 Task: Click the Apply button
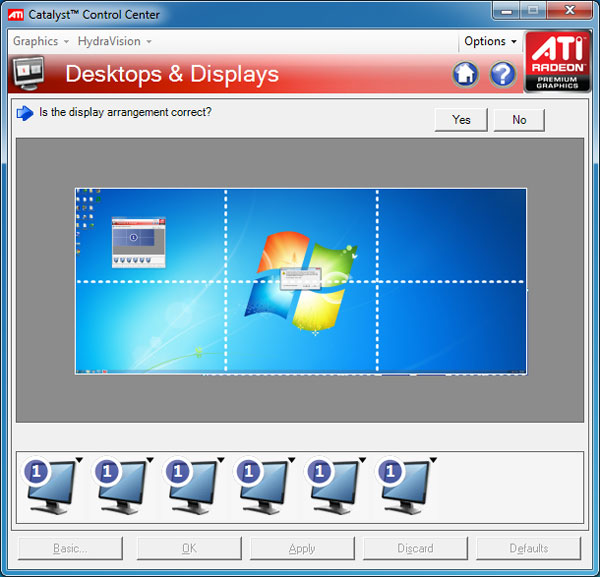click(x=302, y=548)
